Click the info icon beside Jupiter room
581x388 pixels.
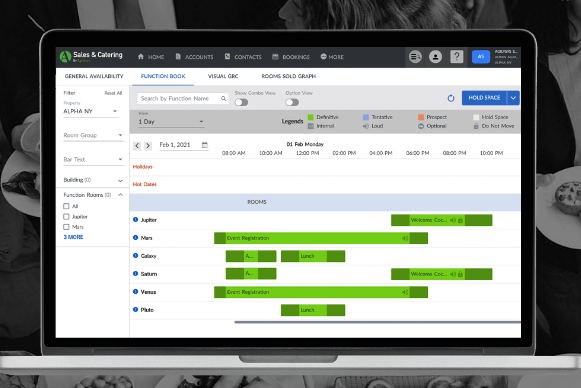[135, 219]
